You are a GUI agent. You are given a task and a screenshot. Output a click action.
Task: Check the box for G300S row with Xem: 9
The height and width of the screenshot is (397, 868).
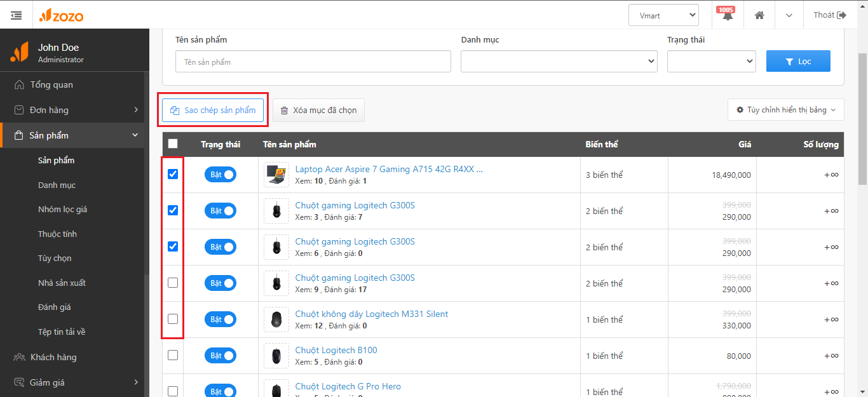tap(173, 283)
